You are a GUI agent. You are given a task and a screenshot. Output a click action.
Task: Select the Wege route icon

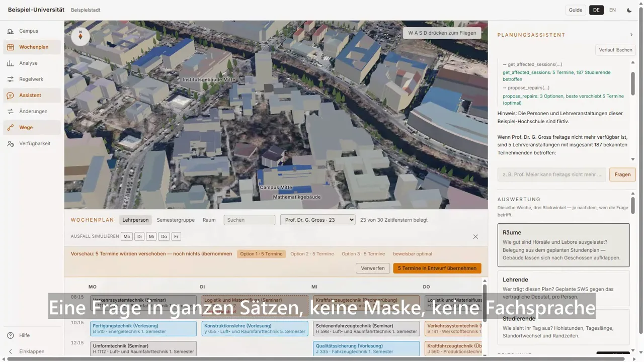click(x=11, y=128)
